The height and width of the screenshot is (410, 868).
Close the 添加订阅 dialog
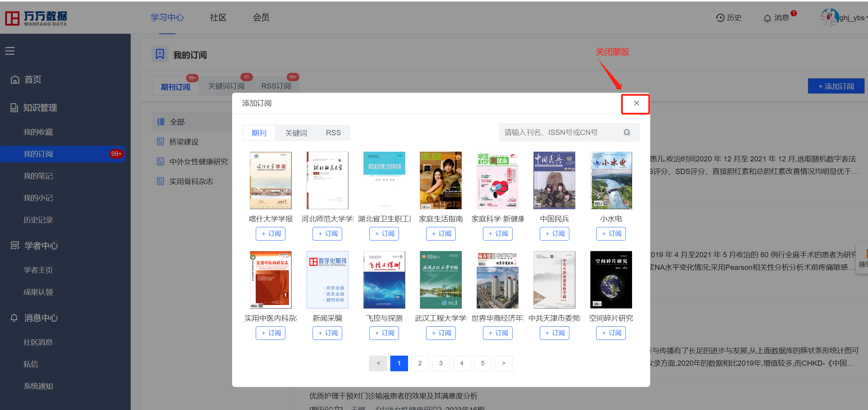[636, 103]
